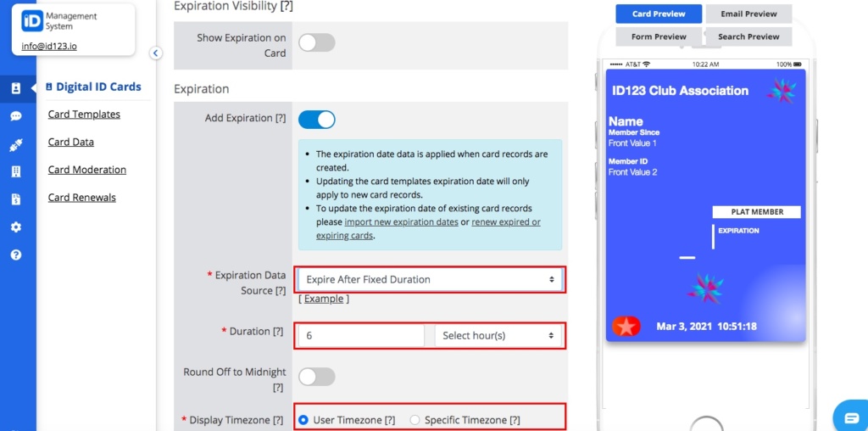The image size is (868, 431).
Task: Collapse the side menu with chevron arrow
Action: pos(156,53)
